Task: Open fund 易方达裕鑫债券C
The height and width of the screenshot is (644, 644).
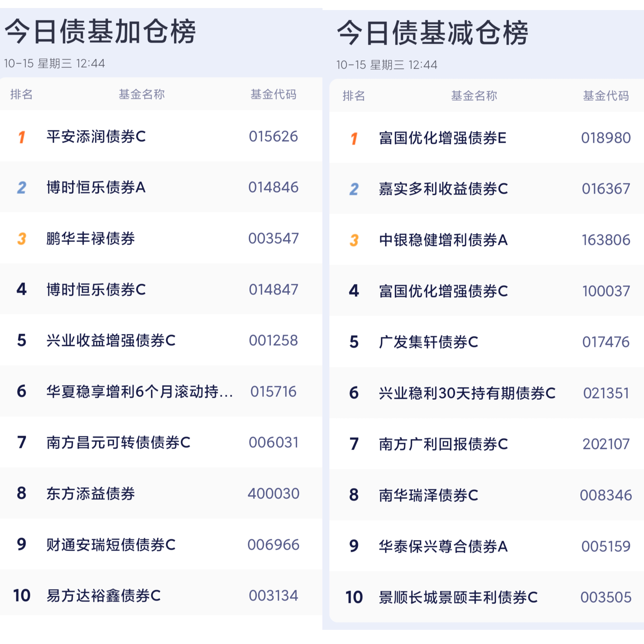Action: tap(104, 596)
